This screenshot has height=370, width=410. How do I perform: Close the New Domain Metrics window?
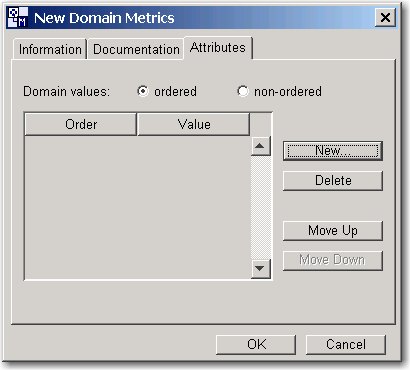385,17
